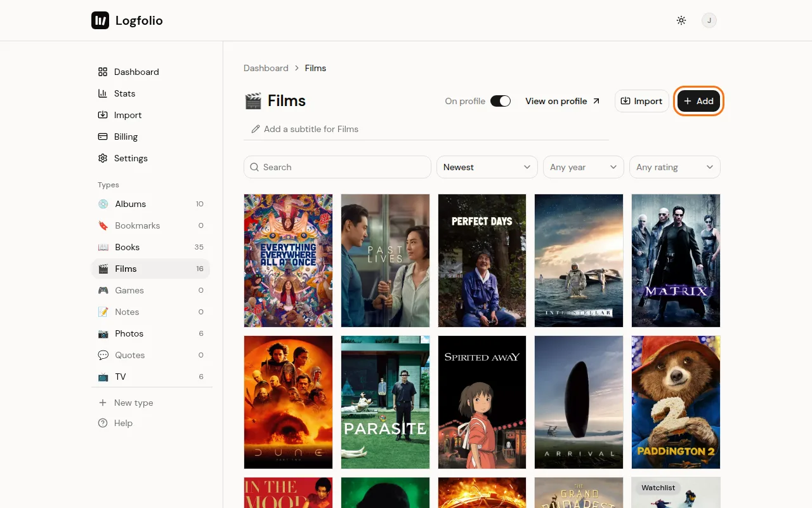
Task: Click the Search input field
Action: (x=337, y=167)
